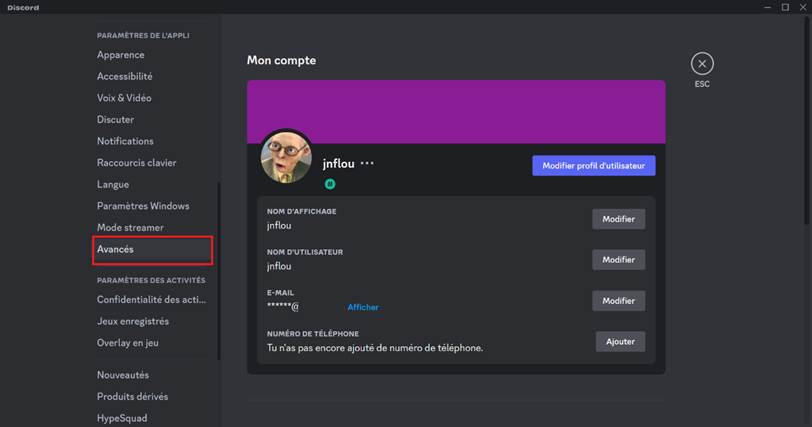812x427 pixels.
Task: Click Modifier beside Nom d'affichage
Action: (x=618, y=219)
